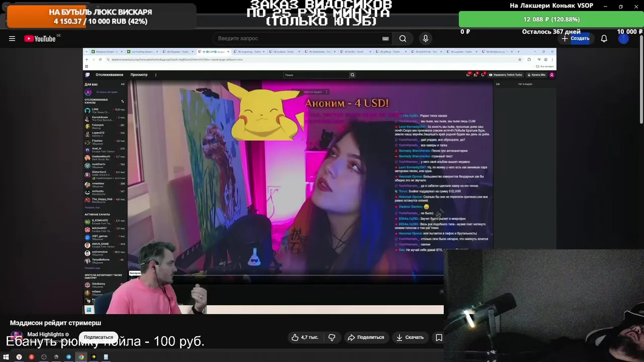Viewport: 644px width, 362px height.
Task: Select 'Отслеживаемое' in the Twitch header
Action: (109, 75)
